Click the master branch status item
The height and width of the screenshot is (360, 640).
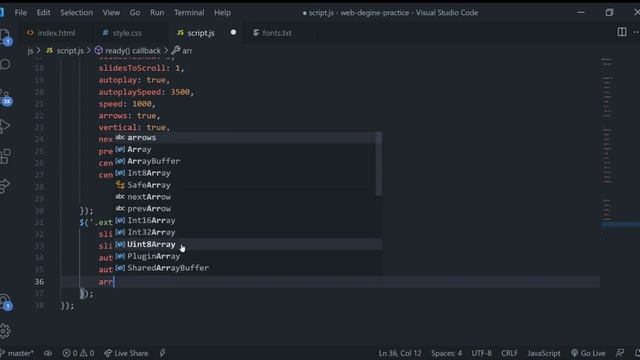tap(17, 353)
